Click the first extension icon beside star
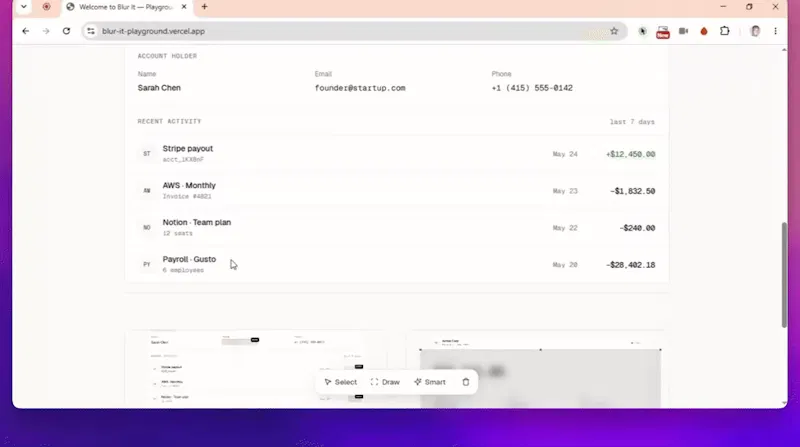The image size is (800, 447). click(642, 31)
